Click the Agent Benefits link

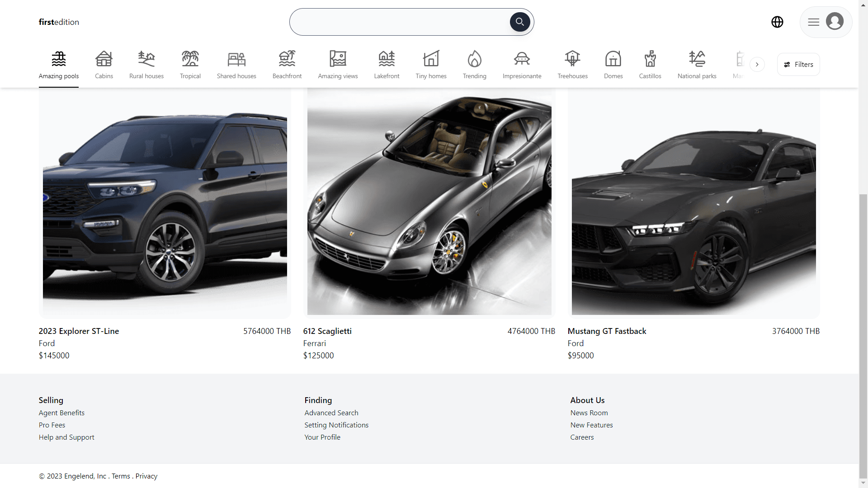point(61,413)
